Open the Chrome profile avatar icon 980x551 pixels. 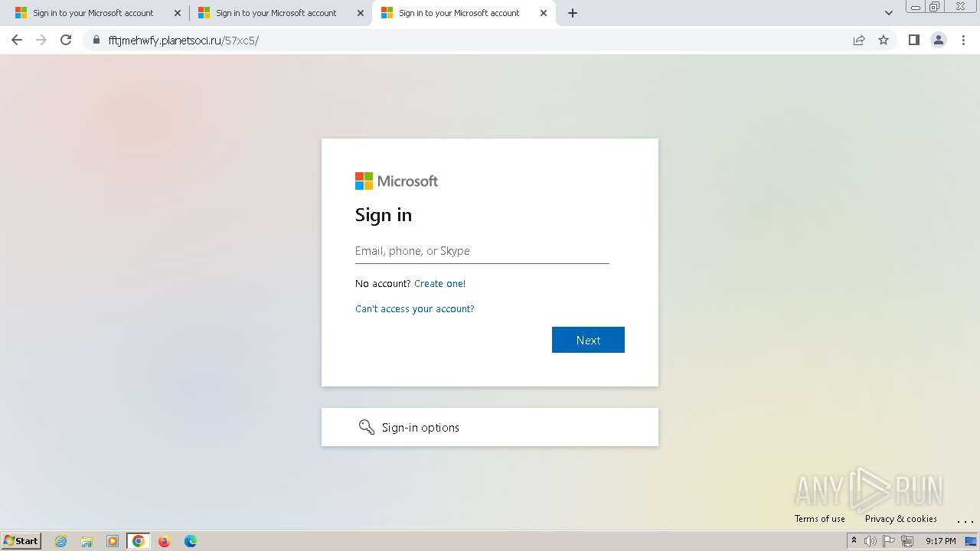(939, 40)
